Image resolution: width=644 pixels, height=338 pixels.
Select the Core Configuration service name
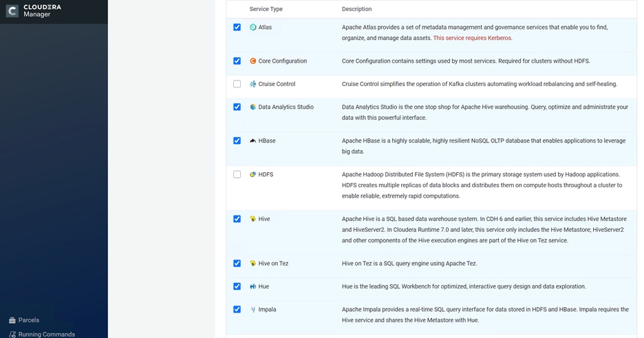click(x=283, y=61)
